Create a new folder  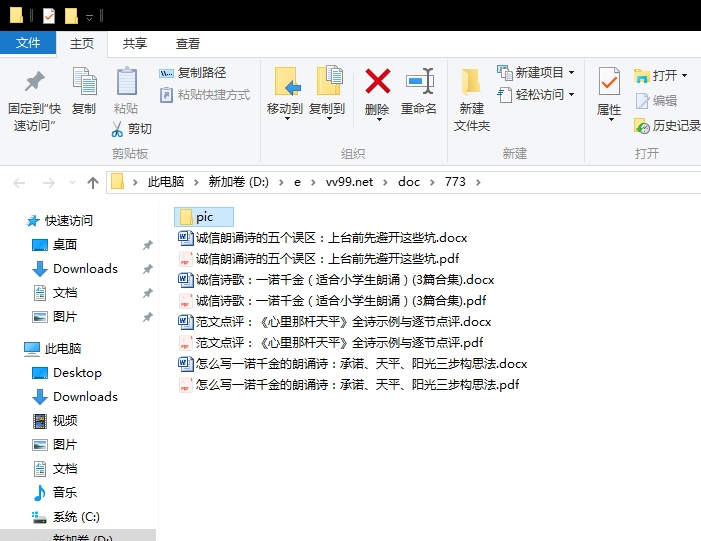pyautogui.click(x=472, y=100)
